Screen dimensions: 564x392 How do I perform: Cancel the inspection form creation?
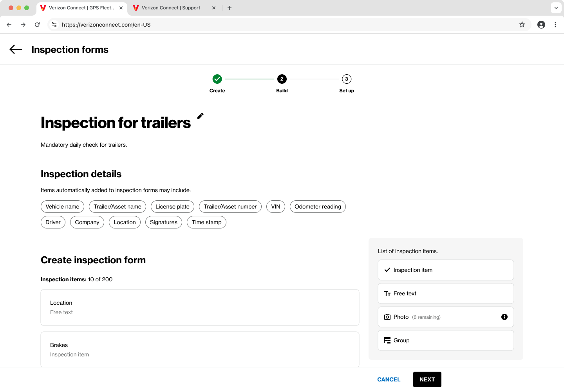[x=389, y=379]
